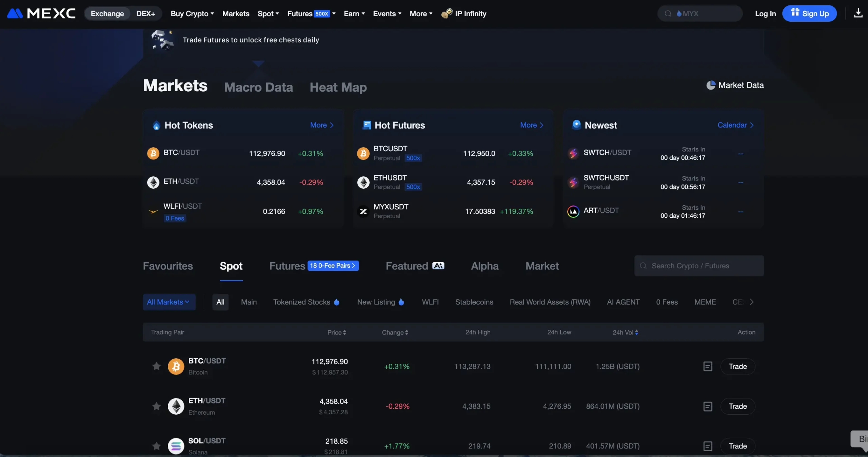Viewport: 868px width, 457px height.
Task: Click the MYXUSDT token icon in Hot Futures
Action: click(363, 211)
